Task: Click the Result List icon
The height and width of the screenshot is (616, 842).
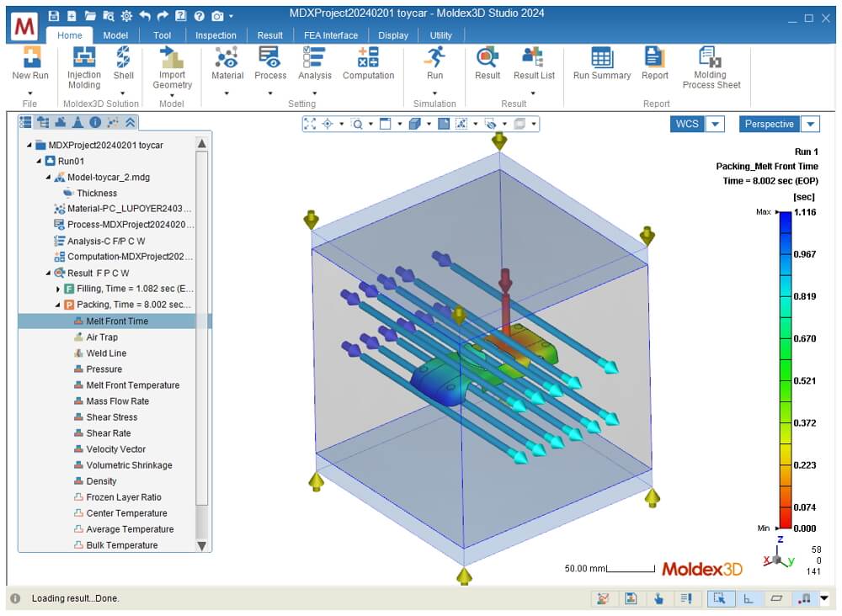Action: 533,58
